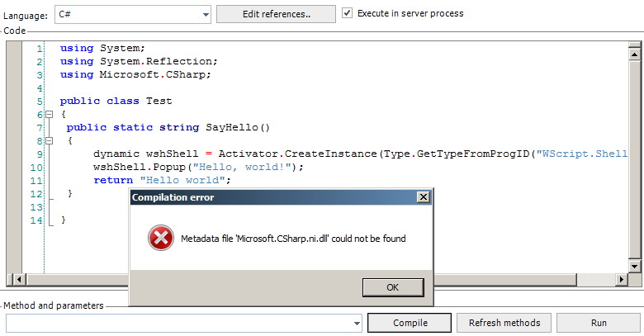Place cursor on 'using System.Reflection;' line
Image resolution: width=644 pixels, height=336 pixels.
pos(139,61)
